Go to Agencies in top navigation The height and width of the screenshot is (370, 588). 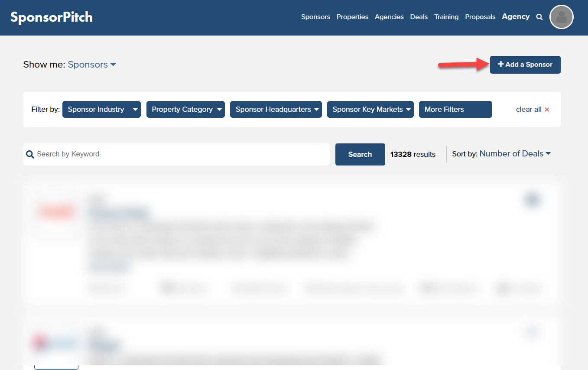(389, 17)
